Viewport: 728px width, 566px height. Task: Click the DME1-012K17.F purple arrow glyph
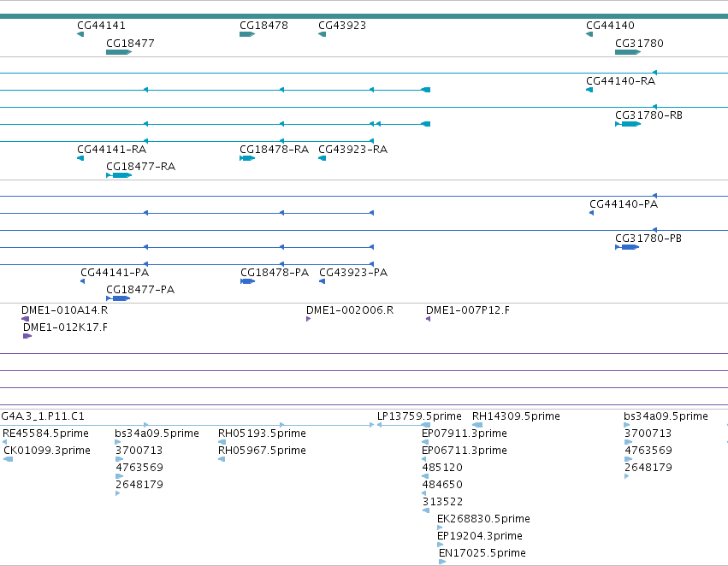point(27,336)
